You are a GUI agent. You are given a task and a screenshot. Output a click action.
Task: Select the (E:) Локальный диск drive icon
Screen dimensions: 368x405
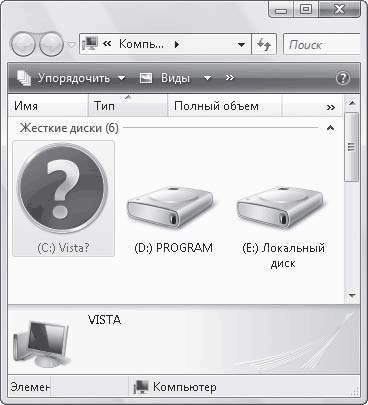[x=280, y=208]
